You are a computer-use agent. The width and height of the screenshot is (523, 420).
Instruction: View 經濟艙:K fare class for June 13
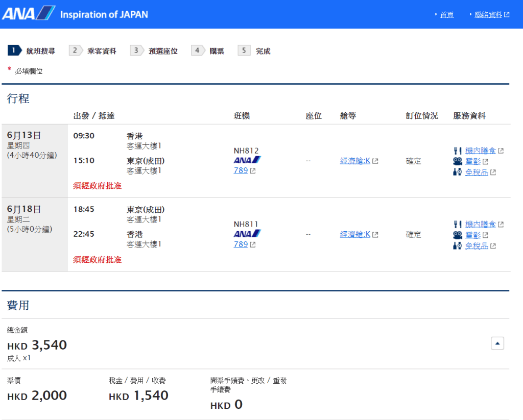(355, 161)
